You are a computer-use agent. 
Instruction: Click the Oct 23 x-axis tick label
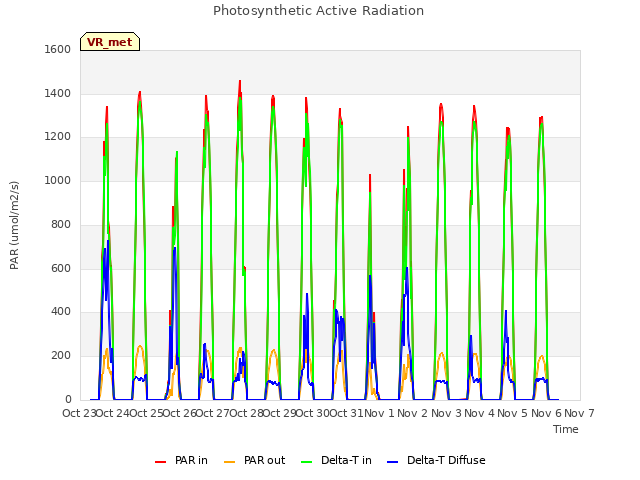(79, 413)
